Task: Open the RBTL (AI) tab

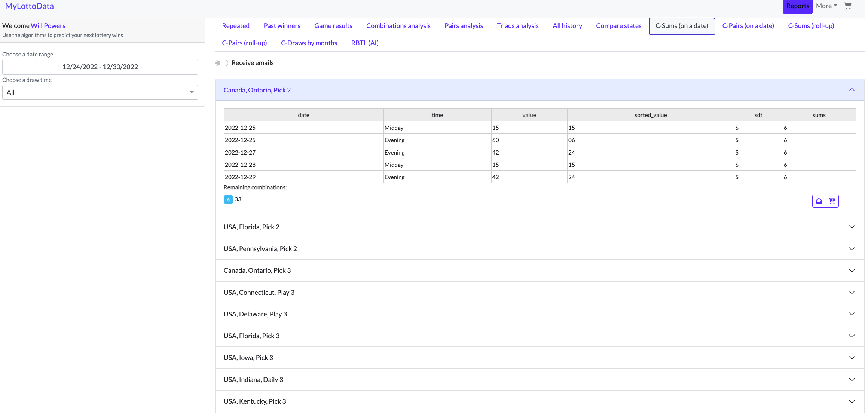Action: click(365, 43)
